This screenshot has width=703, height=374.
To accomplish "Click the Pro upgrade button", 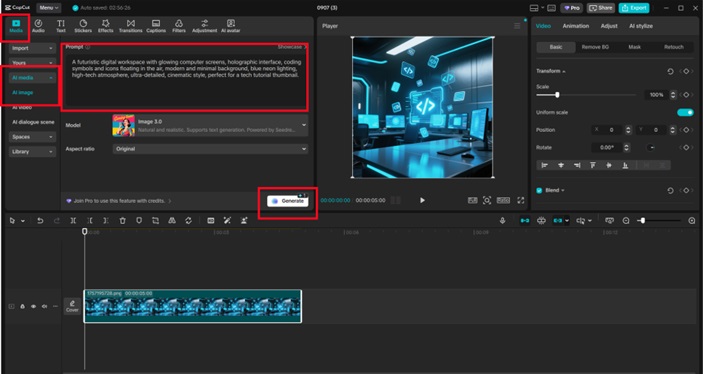I will click(572, 8).
